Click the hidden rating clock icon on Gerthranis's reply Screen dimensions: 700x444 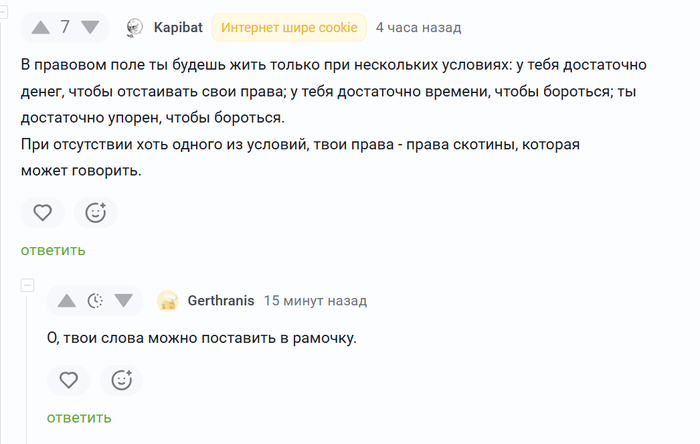pos(95,301)
